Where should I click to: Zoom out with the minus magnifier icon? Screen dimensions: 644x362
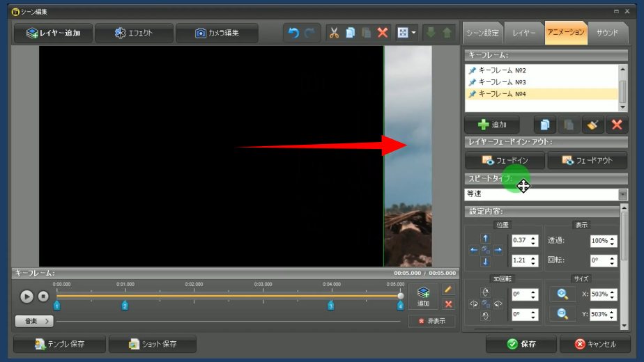click(x=562, y=314)
